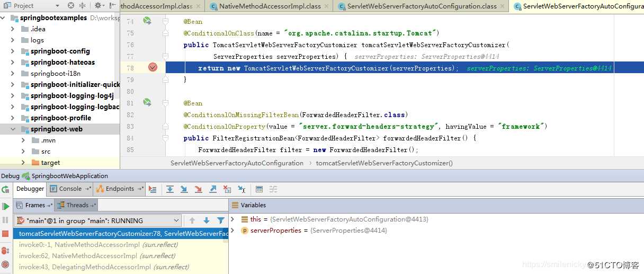Image resolution: width=644 pixels, height=274 pixels.
Task: Switch to the Endpoints tab
Action: [120, 189]
